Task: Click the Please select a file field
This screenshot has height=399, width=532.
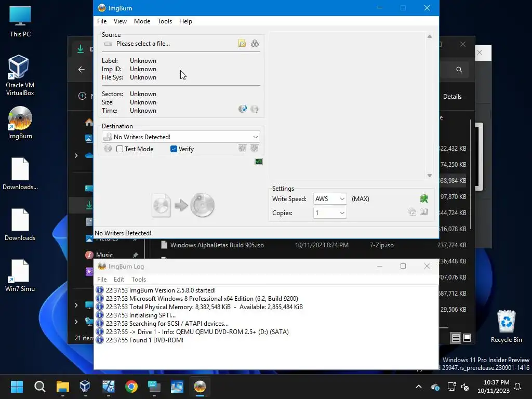Action: pyautogui.click(x=143, y=44)
